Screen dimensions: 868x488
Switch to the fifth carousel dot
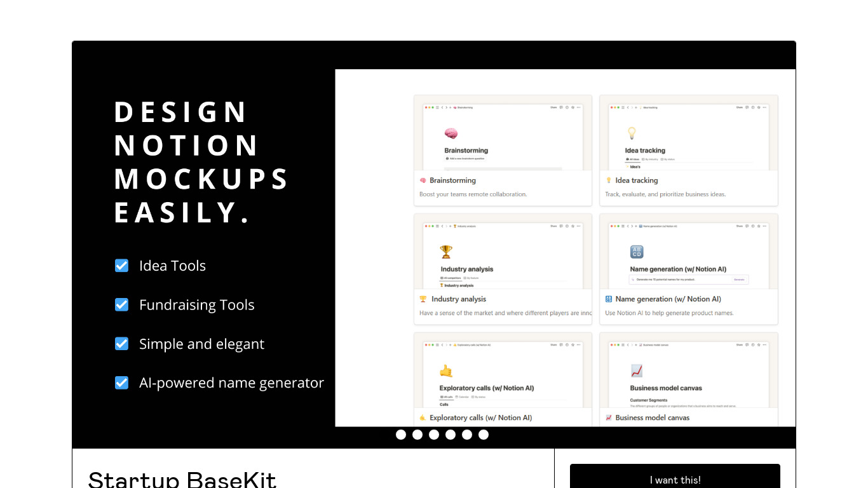click(x=467, y=435)
